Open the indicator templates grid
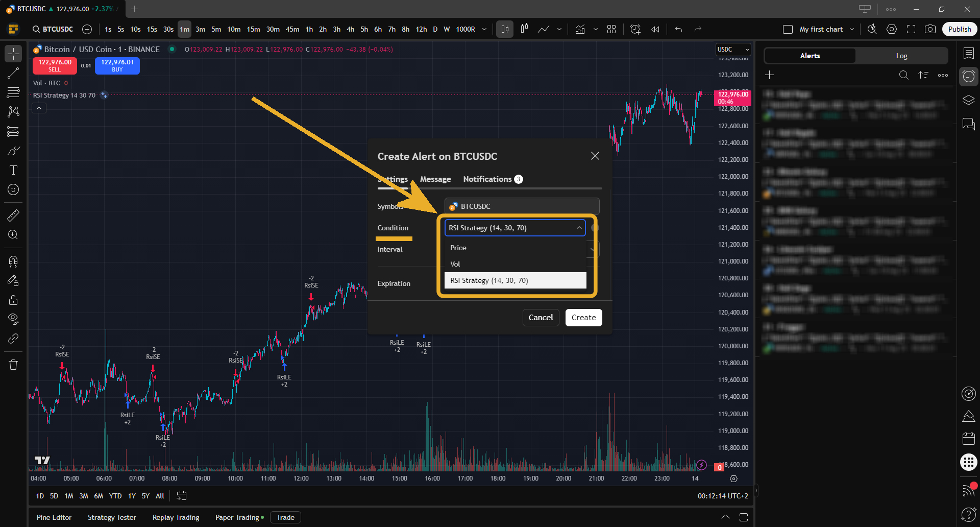This screenshot has width=980, height=527. 611,29
